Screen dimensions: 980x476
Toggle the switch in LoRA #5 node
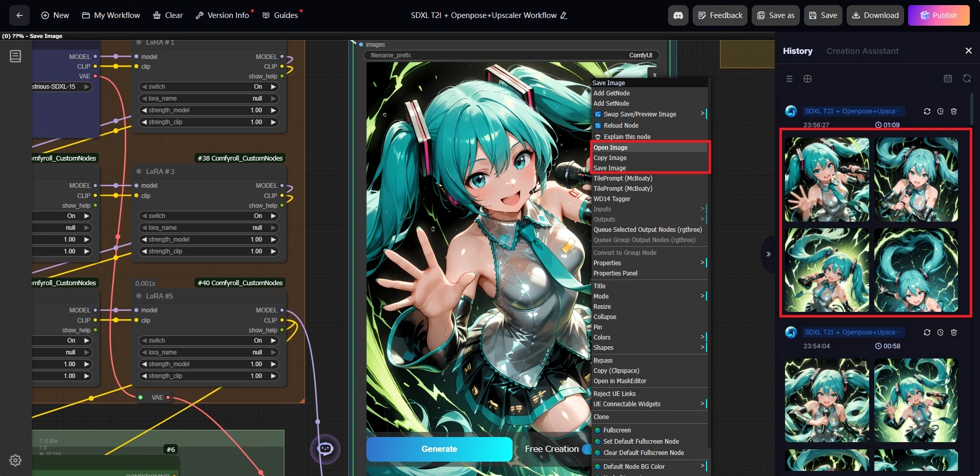(x=208, y=341)
